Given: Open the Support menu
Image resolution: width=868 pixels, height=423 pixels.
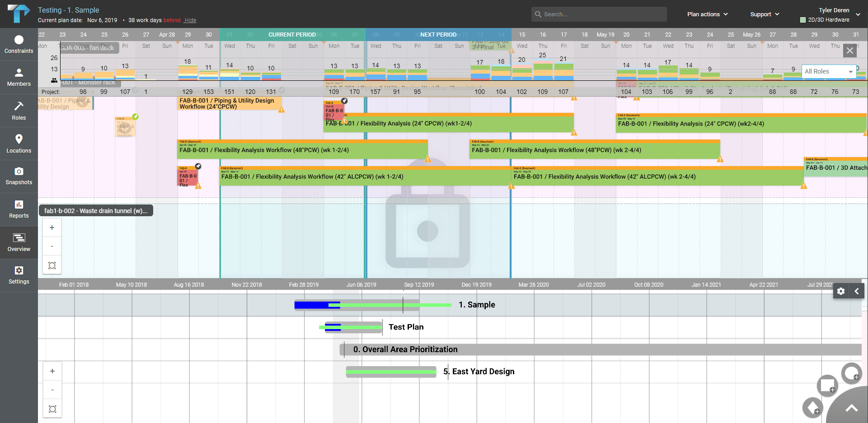Looking at the screenshot, I should (x=765, y=14).
